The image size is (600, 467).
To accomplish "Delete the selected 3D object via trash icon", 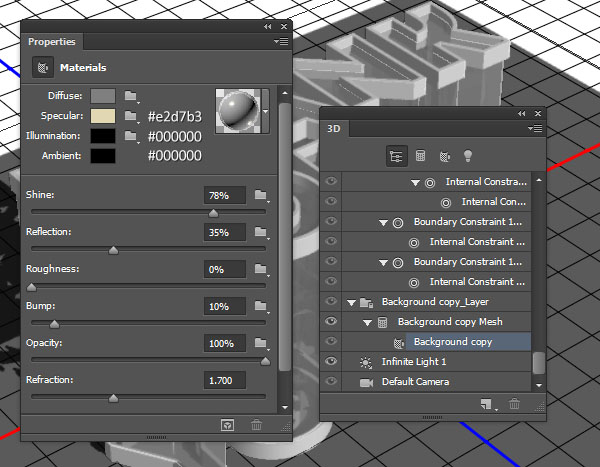I will (x=514, y=404).
